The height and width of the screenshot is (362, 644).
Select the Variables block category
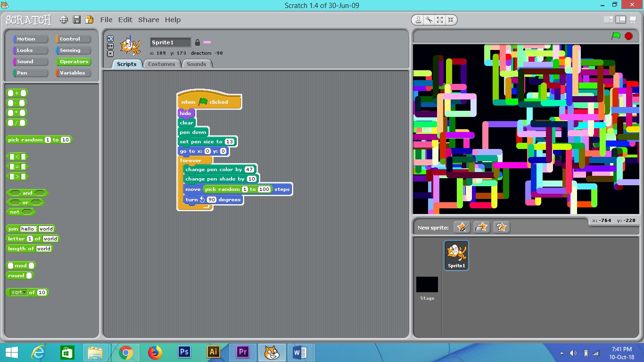(74, 73)
